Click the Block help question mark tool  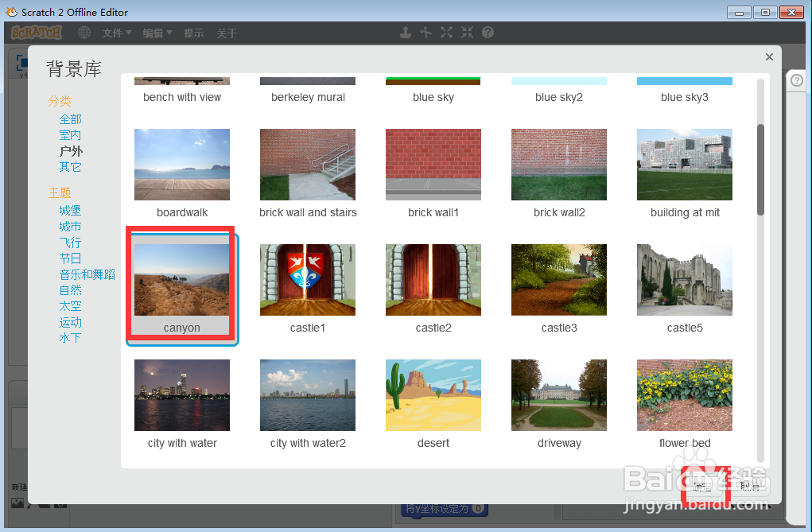click(488, 33)
